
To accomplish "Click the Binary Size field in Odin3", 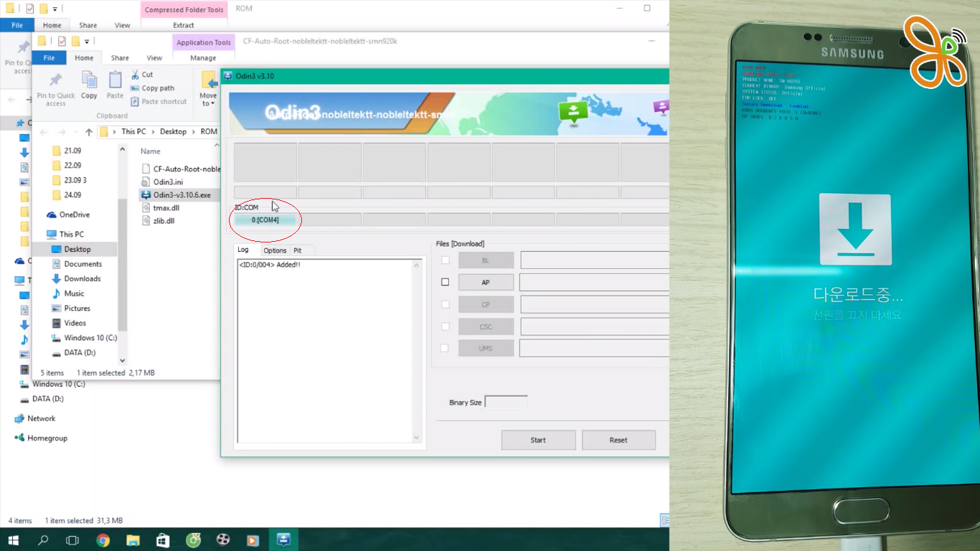I will (506, 402).
